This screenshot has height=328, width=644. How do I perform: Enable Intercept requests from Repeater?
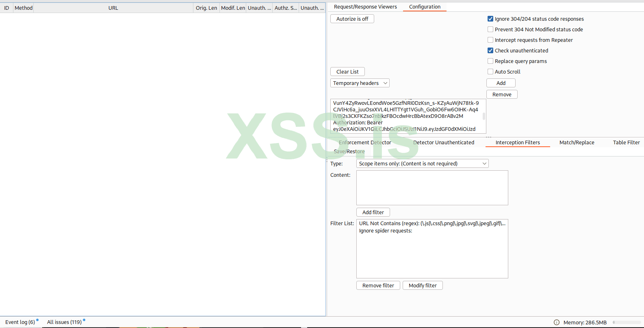coord(490,40)
